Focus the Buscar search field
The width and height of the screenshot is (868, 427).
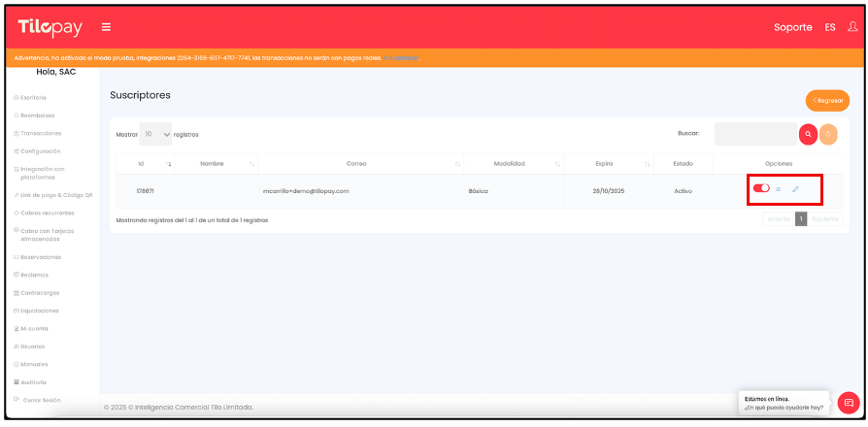tap(754, 134)
